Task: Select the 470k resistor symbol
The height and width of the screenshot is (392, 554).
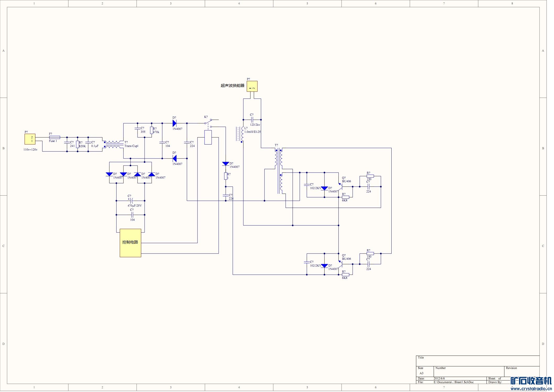Action: tap(151, 130)
